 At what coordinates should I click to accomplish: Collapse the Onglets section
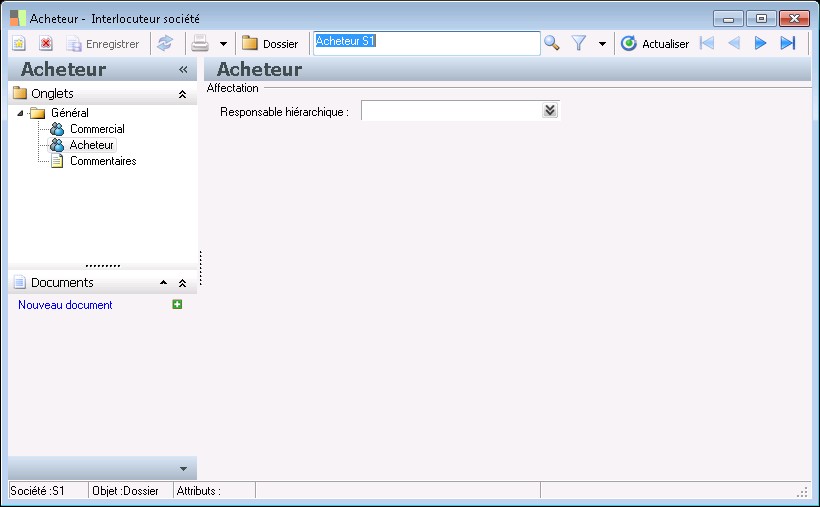click(x=183, y=94)
